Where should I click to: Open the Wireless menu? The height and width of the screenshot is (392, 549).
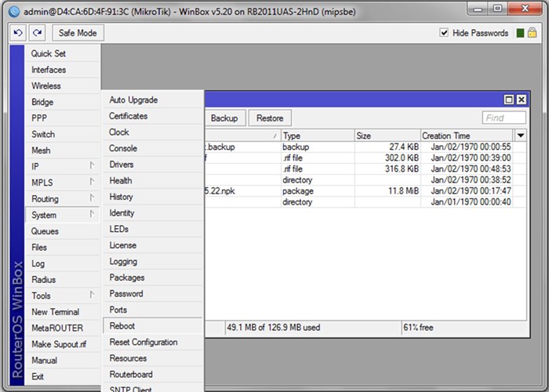(62, 85)
